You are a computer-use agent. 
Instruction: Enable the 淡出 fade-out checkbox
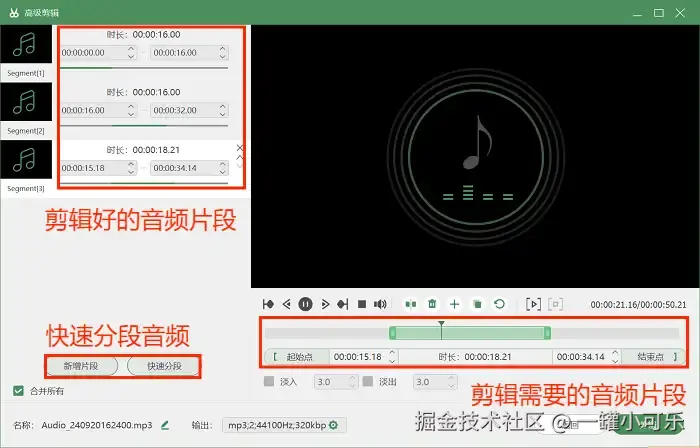click(368, 382)
